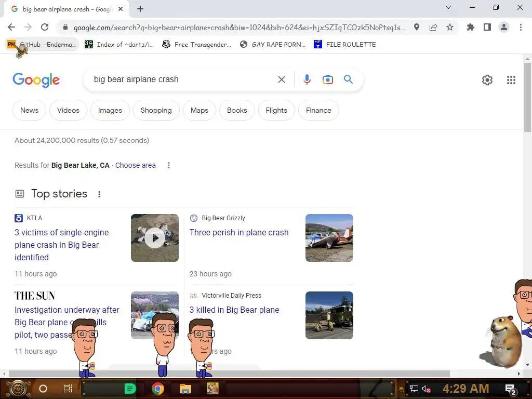Switch to the Maps results filter
The image size is (532, 399).
(199, 110)
